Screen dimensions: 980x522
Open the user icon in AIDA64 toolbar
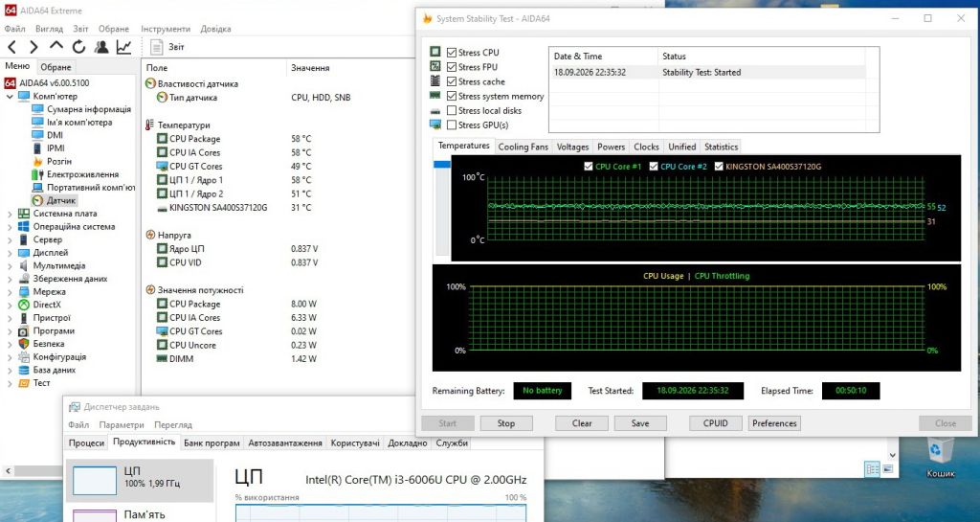click(101, 47)
